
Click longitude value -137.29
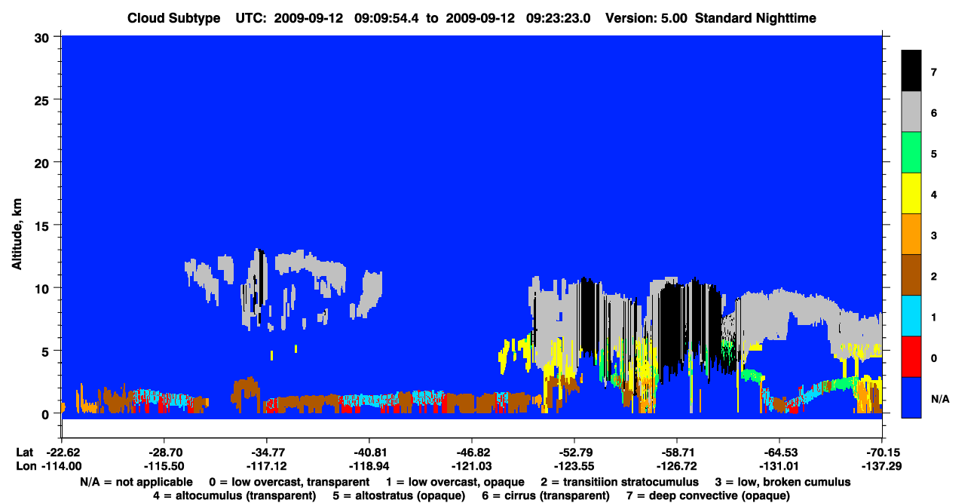pos(882,467)
